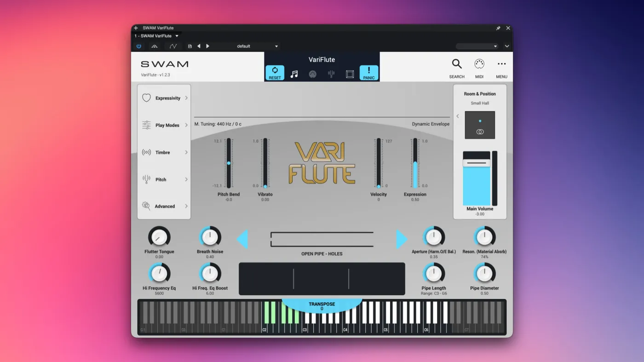Click the M. Tuning: 440 Hz / 0 c text
Image resolution: width=644 pixels, height=362 pixels.
(x=218, y=124)
